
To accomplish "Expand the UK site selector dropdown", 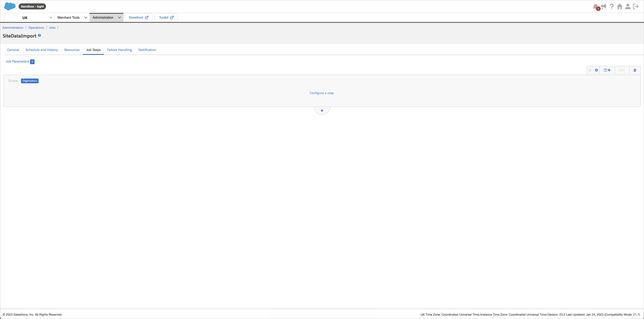I will [29, 17].
